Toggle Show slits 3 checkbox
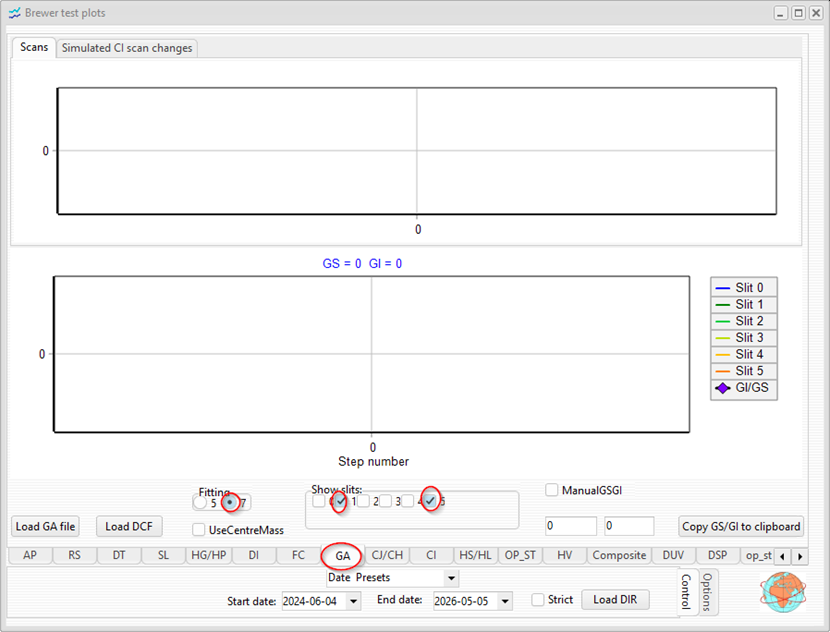830x632 pixels. point(385,501)
